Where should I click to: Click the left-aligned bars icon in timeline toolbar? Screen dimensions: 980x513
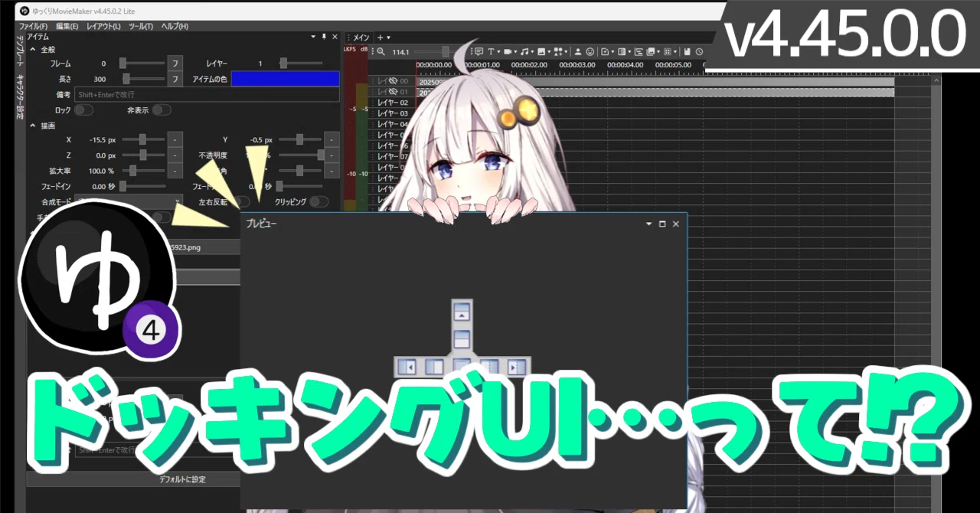pos(639,51)
